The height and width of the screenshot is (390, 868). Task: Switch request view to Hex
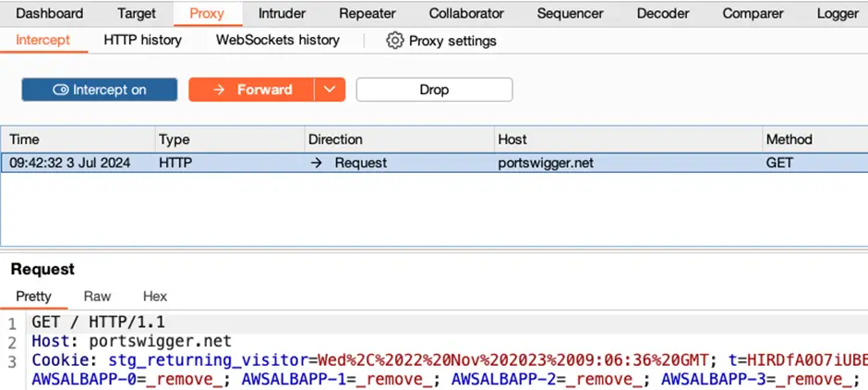155,297
